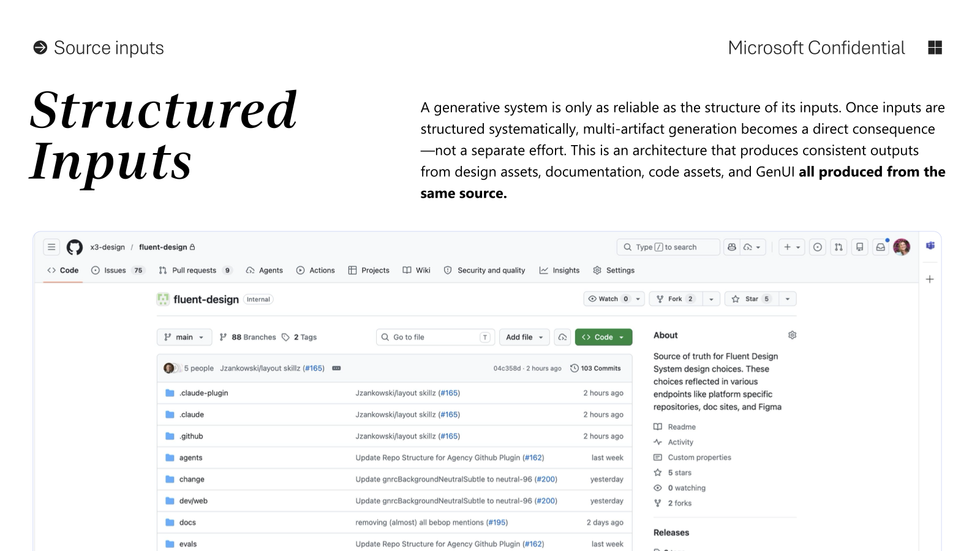The width and height of the screenshot is (980, 551).
Task: Expand the Watch notifications dropdown arrow
Action: tap(638, 299)
